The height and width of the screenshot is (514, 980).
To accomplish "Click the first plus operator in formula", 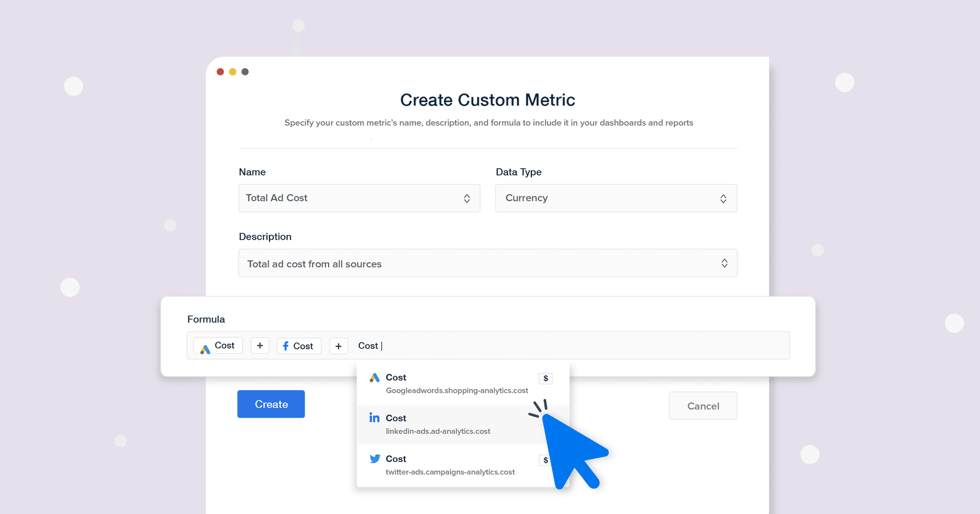I will [x=260, y=346].
